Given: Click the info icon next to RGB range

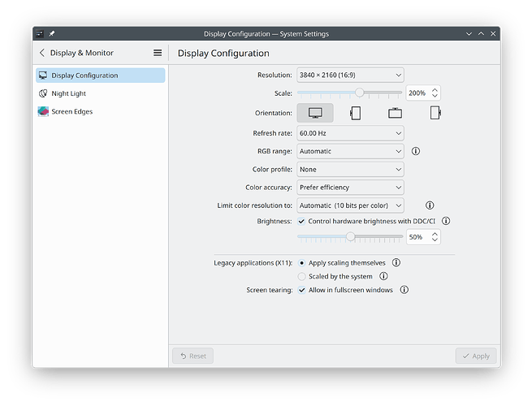Looking at the screenshot, I should (x=415, y=151).
